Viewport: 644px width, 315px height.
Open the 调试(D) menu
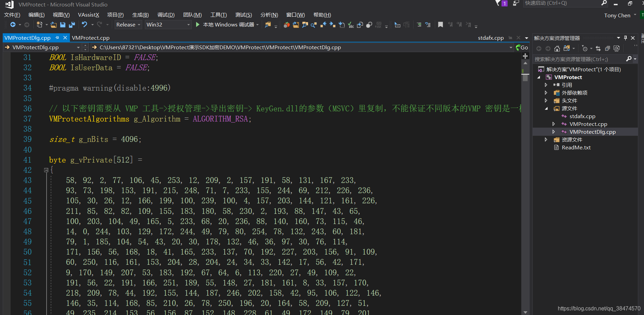click(x=166, y=15)
